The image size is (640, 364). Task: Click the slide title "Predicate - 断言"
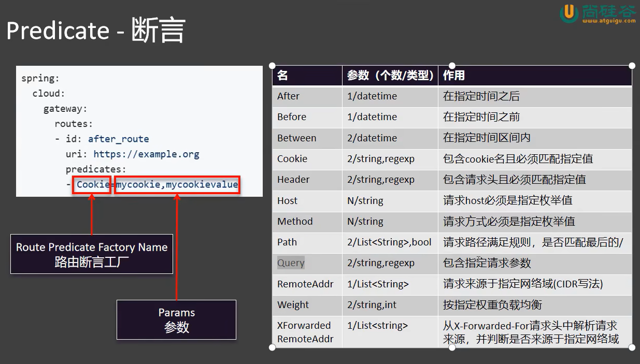pyautogui.click(x=95, y=31)
